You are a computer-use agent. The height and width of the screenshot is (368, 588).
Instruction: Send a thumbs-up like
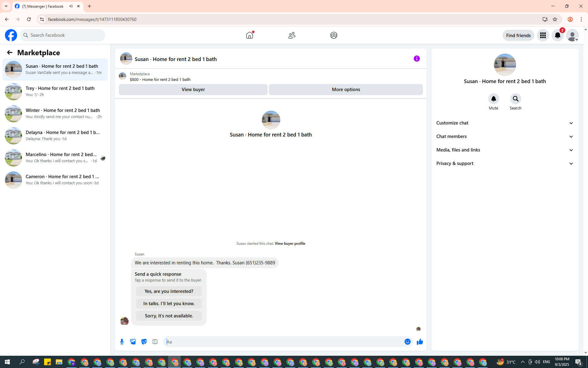click(420, 342)
